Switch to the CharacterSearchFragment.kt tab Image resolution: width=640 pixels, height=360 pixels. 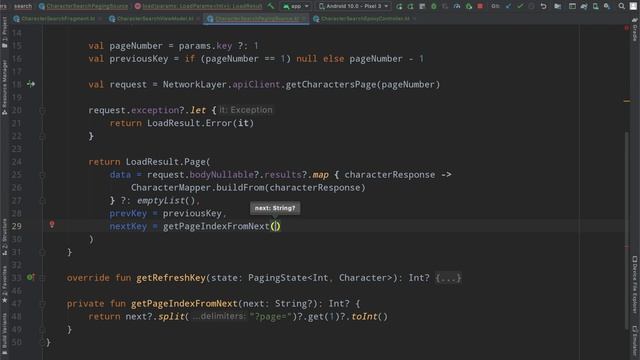pos(57,19)
